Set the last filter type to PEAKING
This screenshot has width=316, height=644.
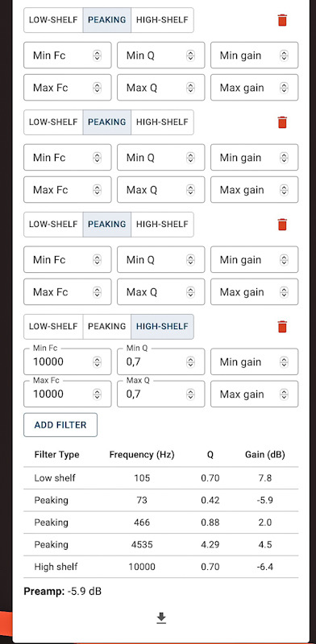tap(107, 327)
